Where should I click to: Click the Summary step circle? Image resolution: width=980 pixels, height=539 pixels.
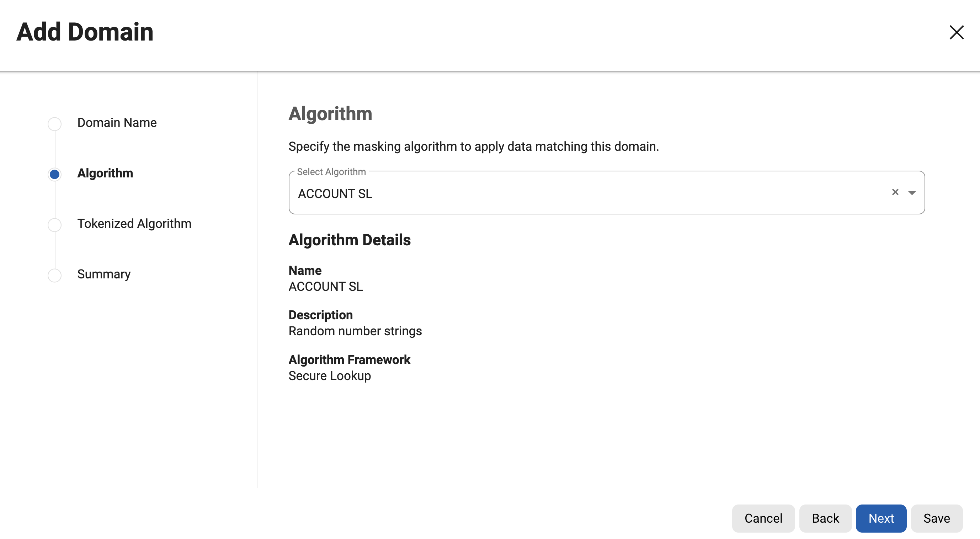point(54,275)
